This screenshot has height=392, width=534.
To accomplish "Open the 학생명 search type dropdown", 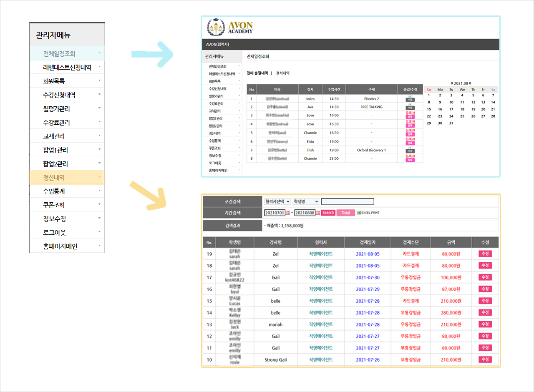I will 306,201.
